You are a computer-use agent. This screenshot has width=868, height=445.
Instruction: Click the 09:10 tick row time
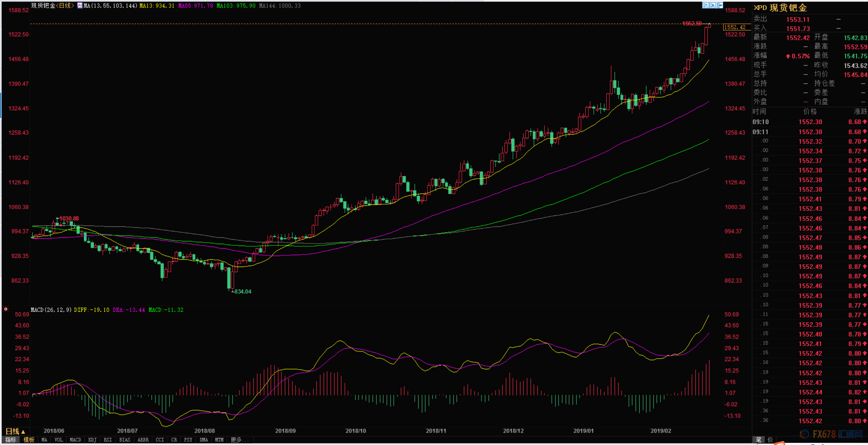(761, 122)
